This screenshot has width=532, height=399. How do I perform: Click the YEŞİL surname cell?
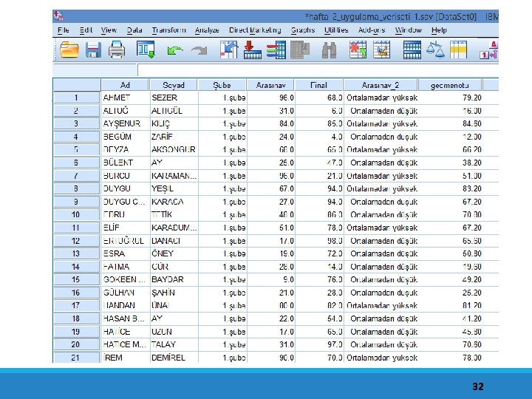click(x=174, y=188)
